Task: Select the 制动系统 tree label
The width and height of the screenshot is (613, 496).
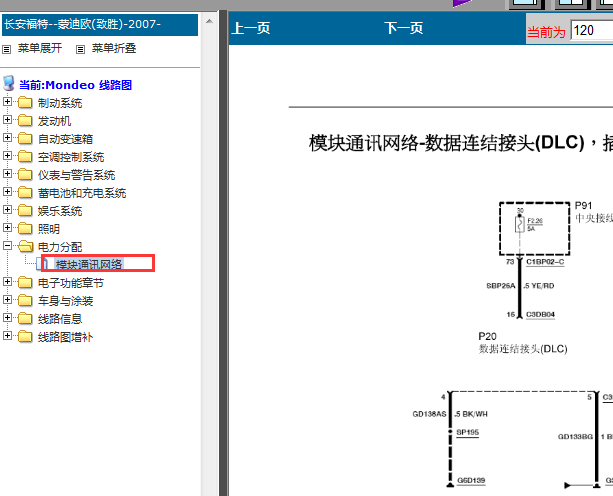Action: pyautogui.click(x=60, y=103)
